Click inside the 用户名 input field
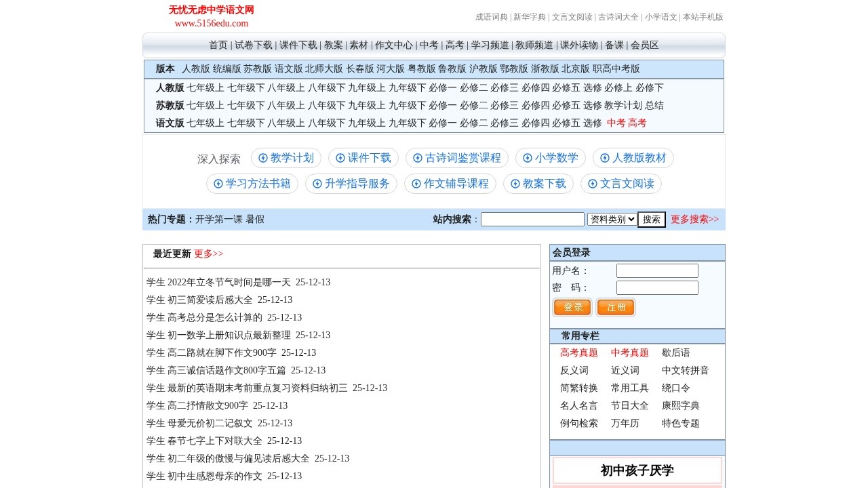868x488 pixels. coord(656,270)
